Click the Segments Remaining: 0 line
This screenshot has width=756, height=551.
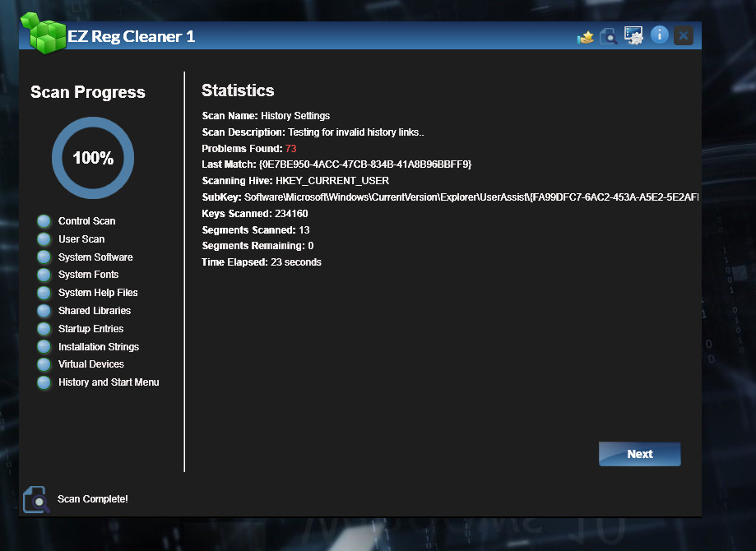257,246
